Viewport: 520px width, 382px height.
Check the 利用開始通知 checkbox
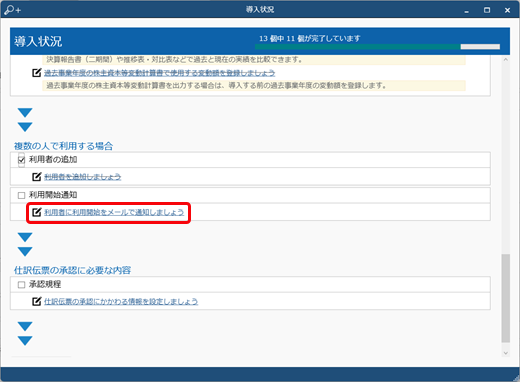[x=21, y=195]
